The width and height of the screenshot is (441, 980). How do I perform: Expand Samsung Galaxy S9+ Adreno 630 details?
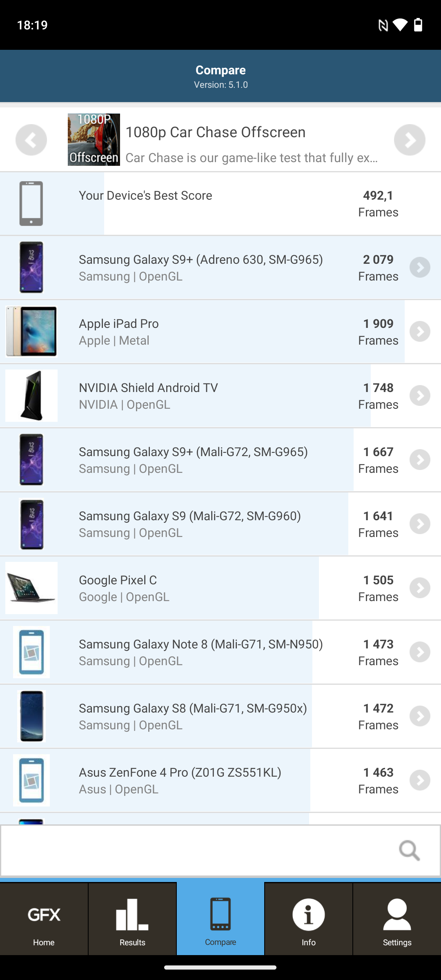[420, 267]
